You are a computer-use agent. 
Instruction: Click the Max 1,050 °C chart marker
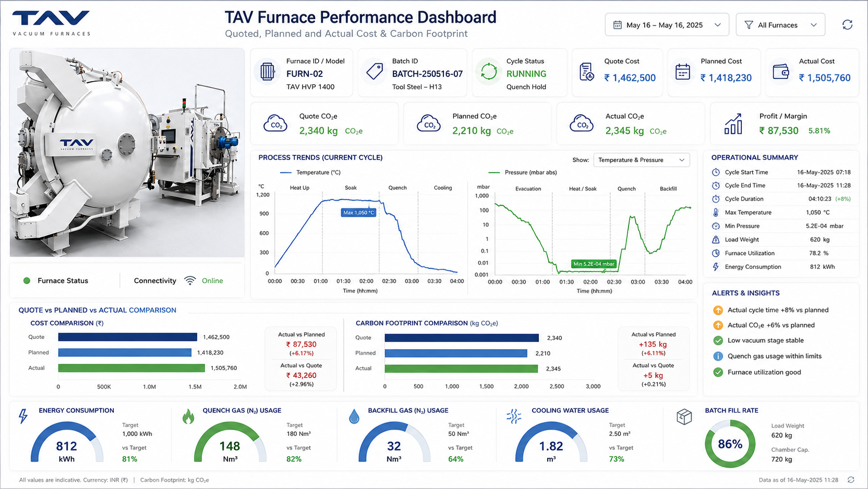(359, 213)
